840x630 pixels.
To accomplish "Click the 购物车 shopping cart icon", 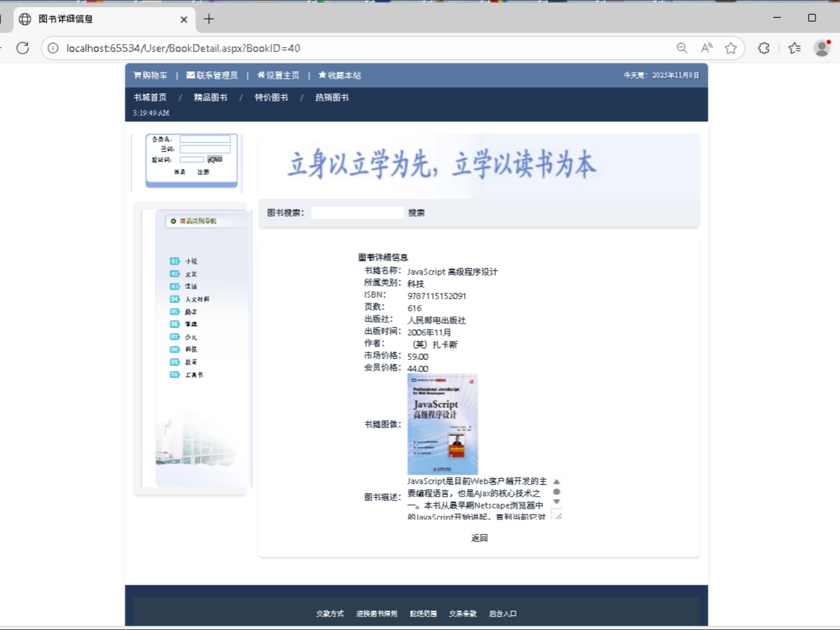I will [137, 75].
